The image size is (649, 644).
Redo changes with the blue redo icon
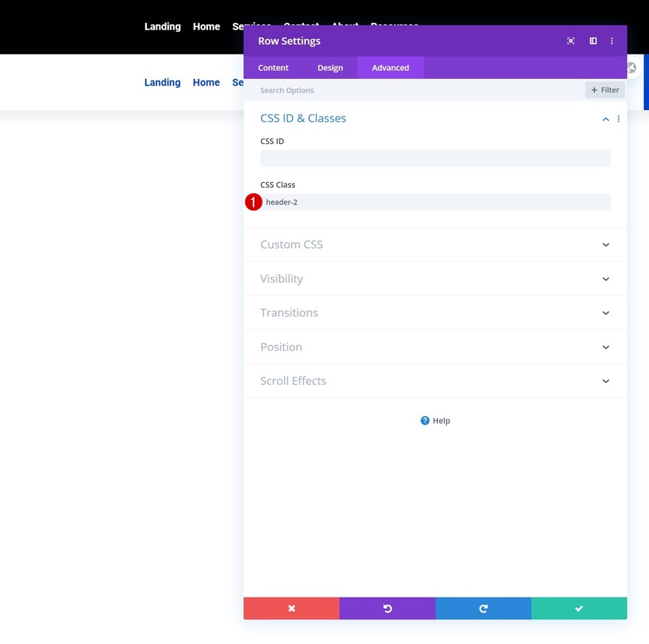coord(483,608)
